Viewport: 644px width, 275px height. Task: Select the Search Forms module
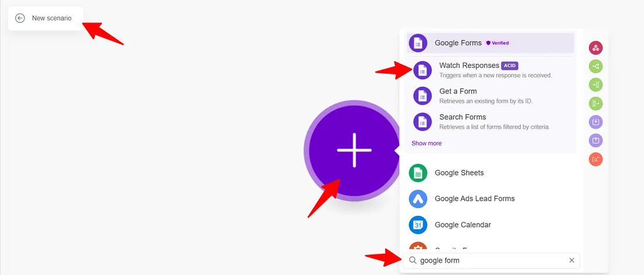coord(491,122)
